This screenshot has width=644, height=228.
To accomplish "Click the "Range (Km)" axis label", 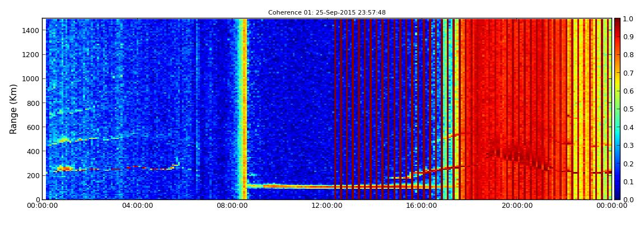I will [x=13, y=109].
